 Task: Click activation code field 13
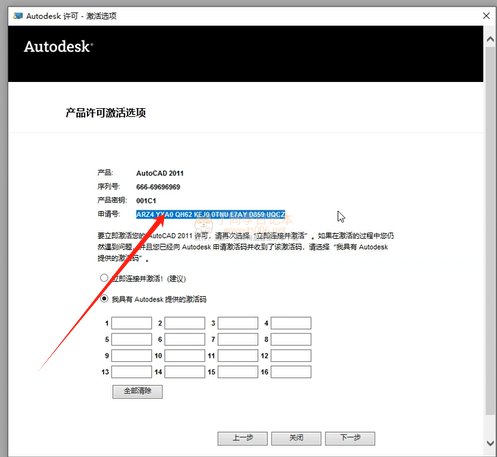(131, 372)
